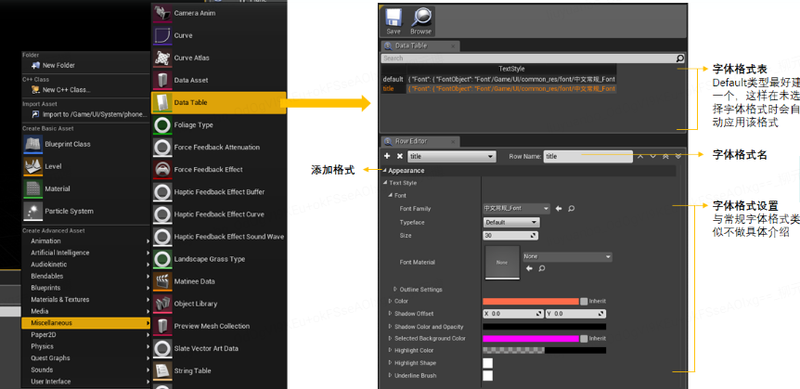Open the Miscellaneous submenu
The width and height of the screenshot is (800, 389).
(86, 323)
